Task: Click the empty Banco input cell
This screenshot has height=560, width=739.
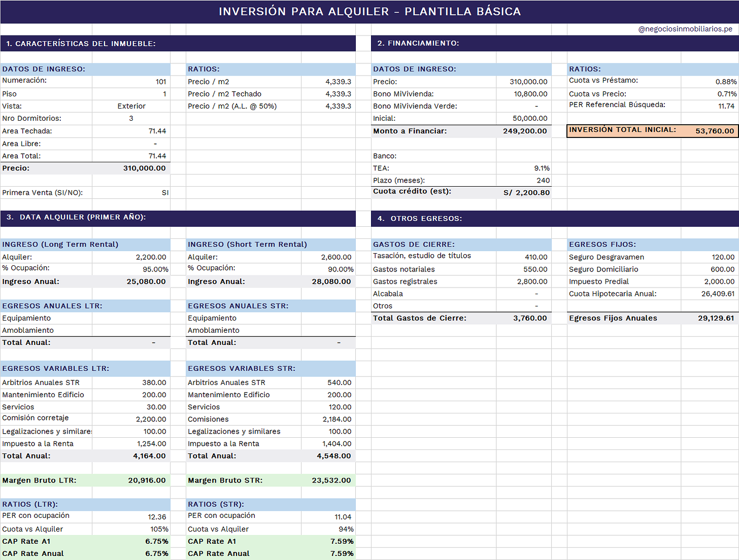Action: tap(524, 156)
